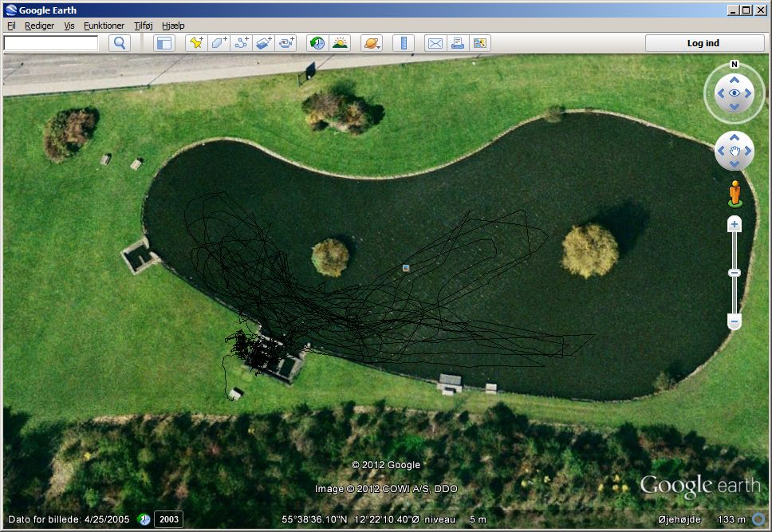The image size is (772, 532).
Task: Click the status bar historical imagery clock
Action: 144,519
